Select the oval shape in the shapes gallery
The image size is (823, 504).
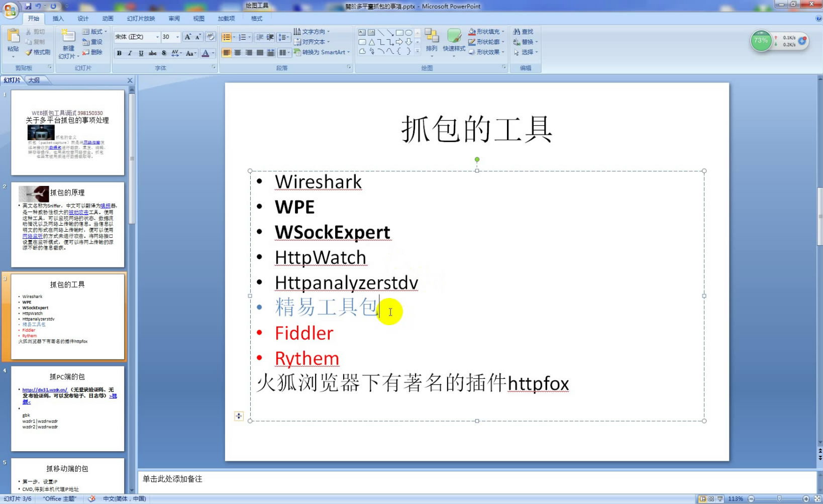point(409,33)
